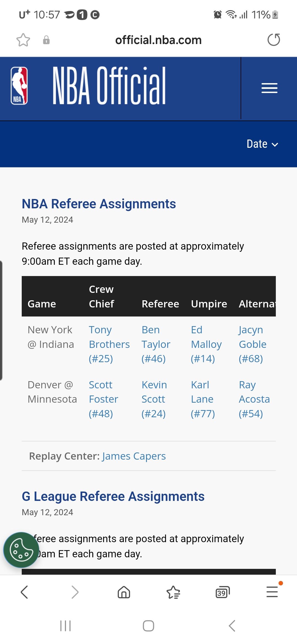Select James Capers replay center link

(x=134, y=456)
